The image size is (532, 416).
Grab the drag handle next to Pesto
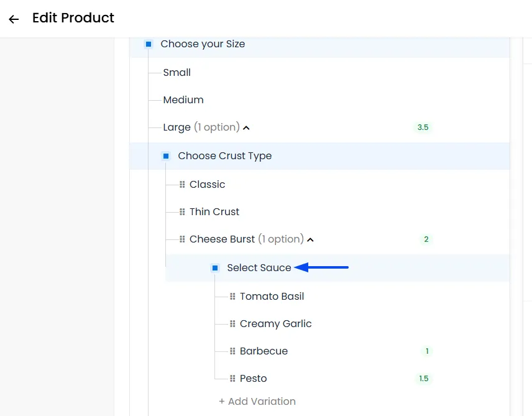232,378
